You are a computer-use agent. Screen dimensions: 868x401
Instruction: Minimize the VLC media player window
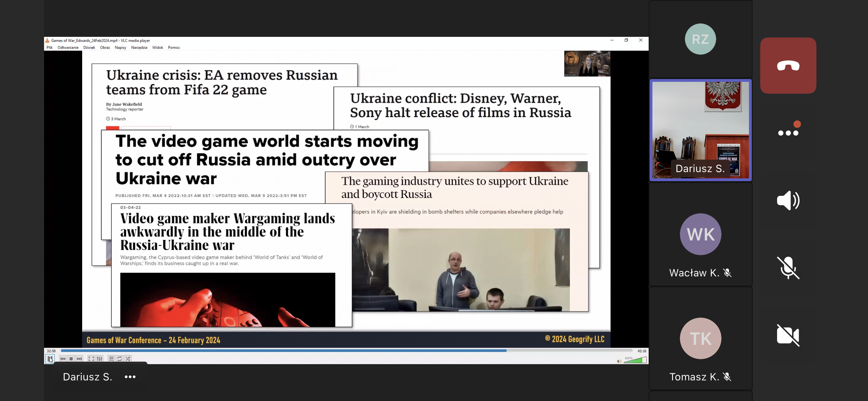coord(612,40)
